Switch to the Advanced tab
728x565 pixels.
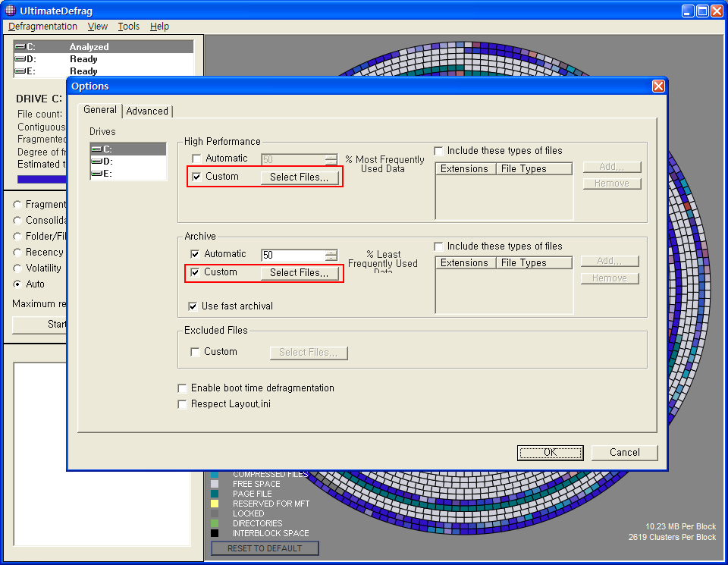coord(147,111)
